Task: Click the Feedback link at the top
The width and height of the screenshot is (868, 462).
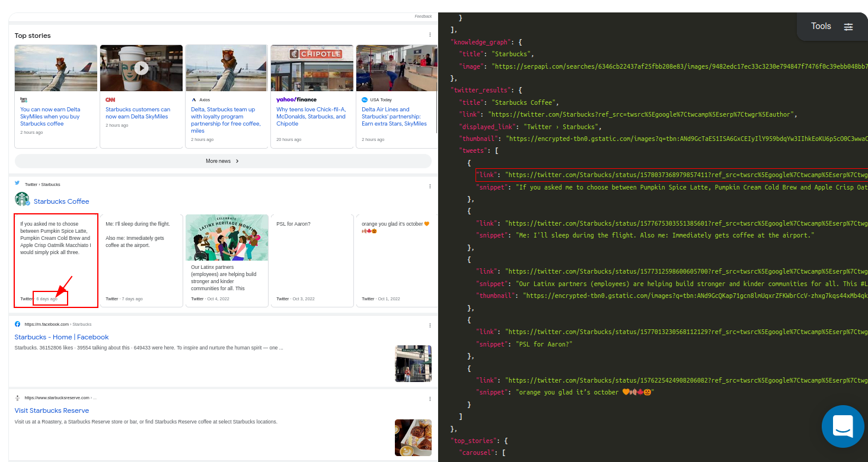Action: click(423, 16)
